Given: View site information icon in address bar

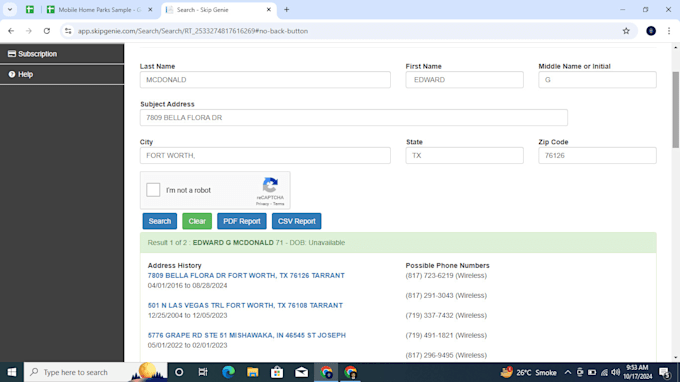Looking at the screenshot, I should click(68, 31).
